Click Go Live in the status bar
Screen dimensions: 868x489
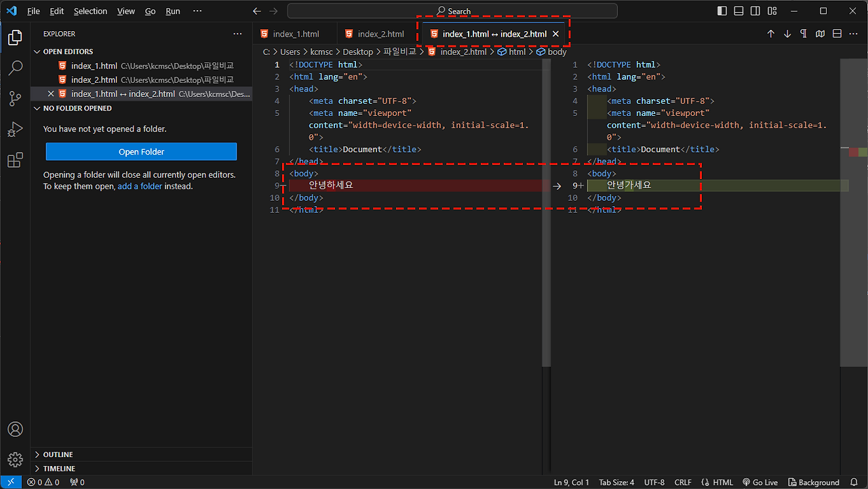tap(760, 482)
